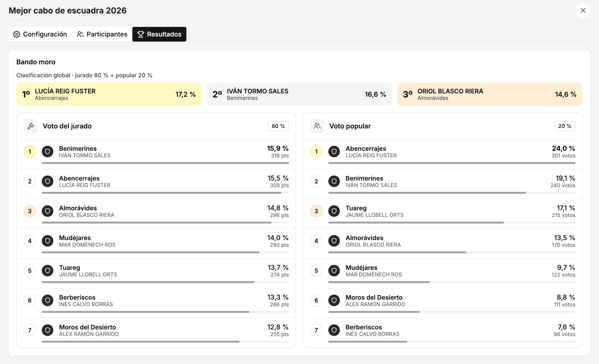This screenshot has height=364, width=599.
Task: Click shield icon of Benimerines in popular list
Action: click(x=334, y=181)
